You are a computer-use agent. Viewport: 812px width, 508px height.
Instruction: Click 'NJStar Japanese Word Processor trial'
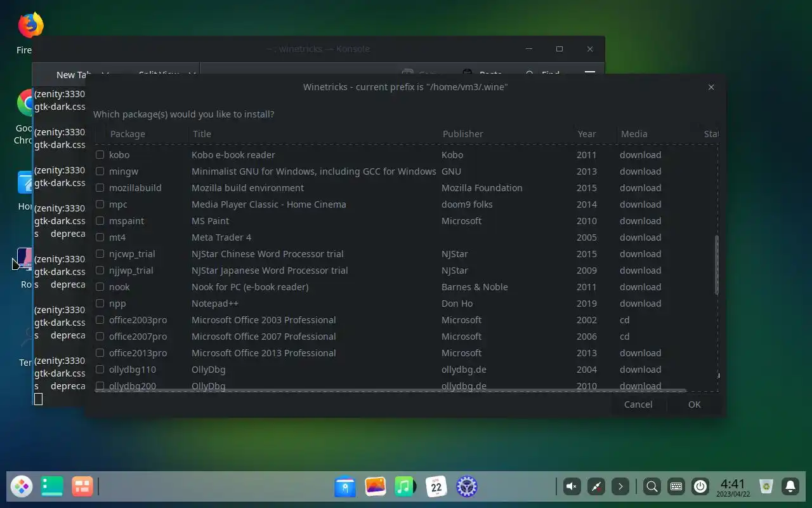[x=270, y=271]
